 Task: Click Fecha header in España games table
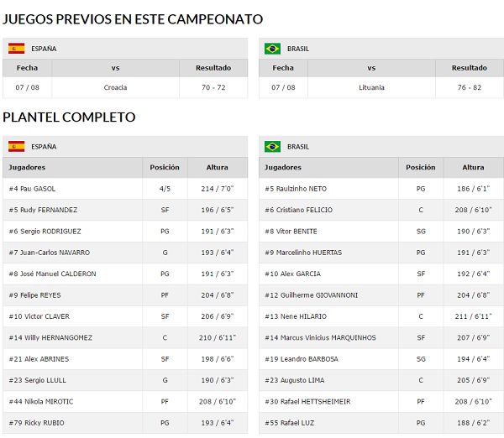[27, 68]
